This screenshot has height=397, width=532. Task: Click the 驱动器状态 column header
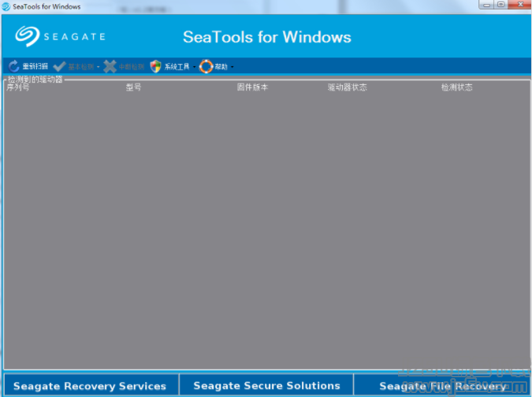coord(347,87)
